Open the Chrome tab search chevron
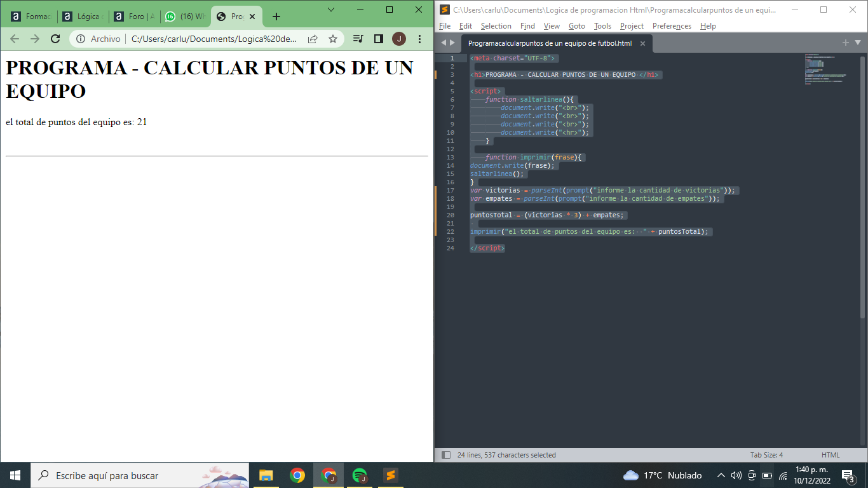The height and width of the screenshot is (488, 868). coord(331,10)
